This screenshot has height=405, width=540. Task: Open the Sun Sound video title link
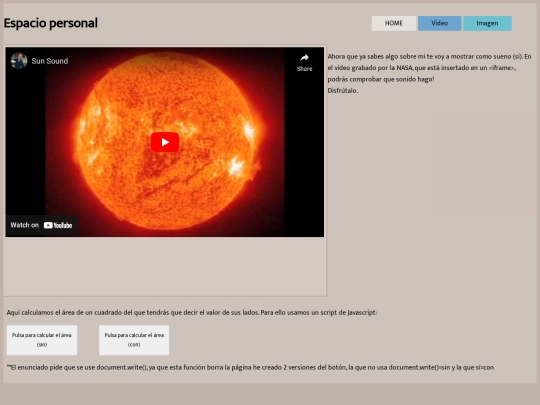click(x=50, y=61)
